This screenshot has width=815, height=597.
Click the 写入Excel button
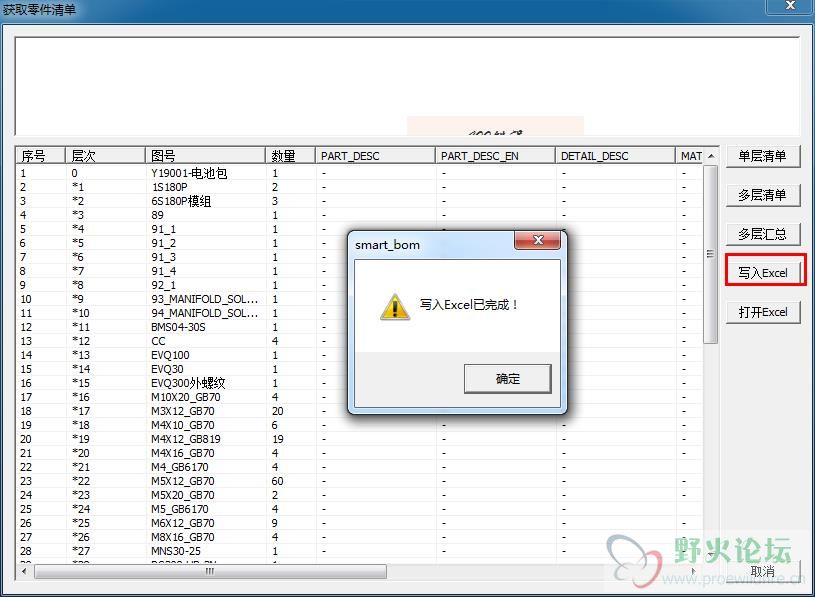[x=763, y=273]
